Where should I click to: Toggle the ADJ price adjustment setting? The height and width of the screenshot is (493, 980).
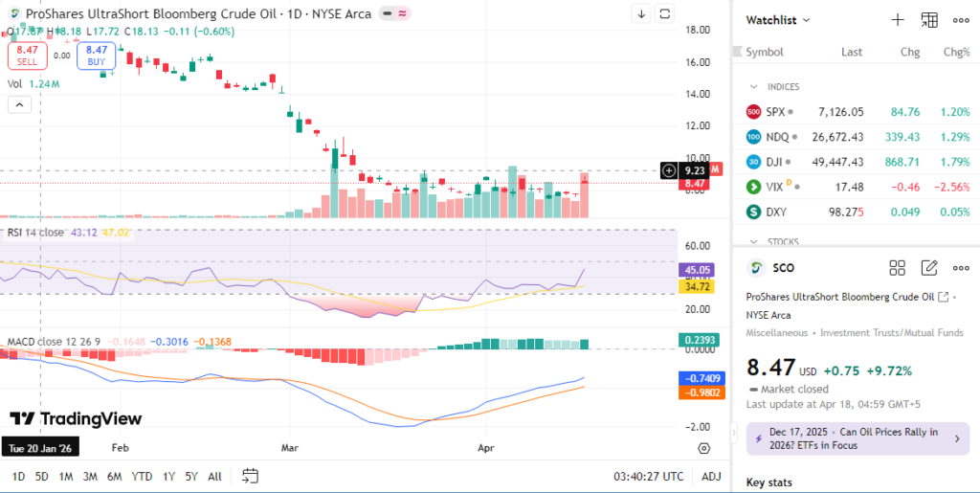click(711, 476)
